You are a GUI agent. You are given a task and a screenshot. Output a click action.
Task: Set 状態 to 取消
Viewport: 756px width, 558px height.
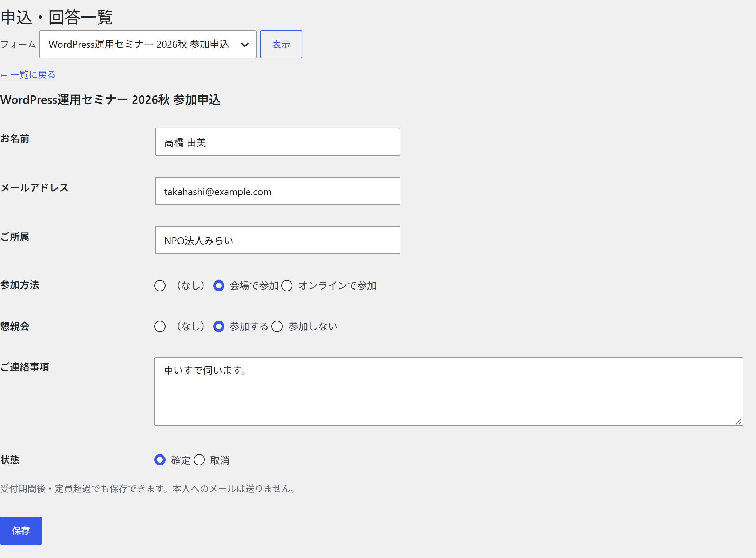[199, 460]
